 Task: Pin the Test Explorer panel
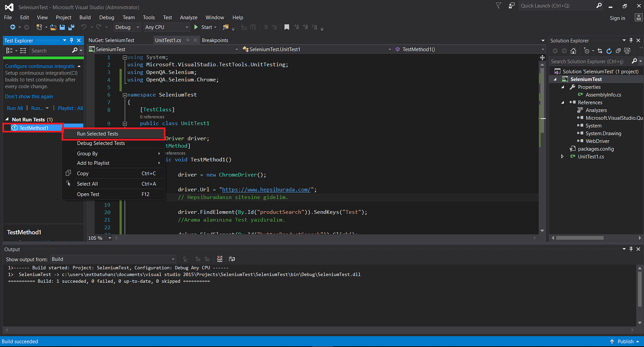tap(72, 40)
